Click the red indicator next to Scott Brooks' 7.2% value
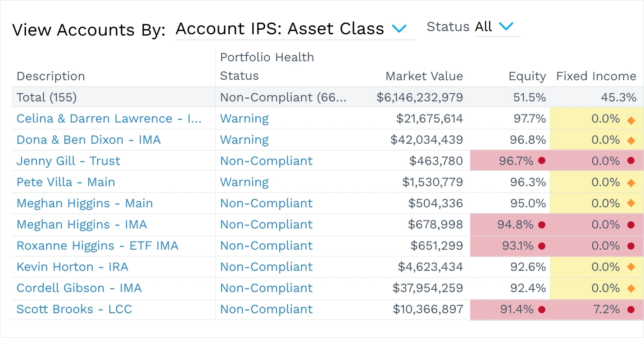Screen dimensions: 644x338 630,310
